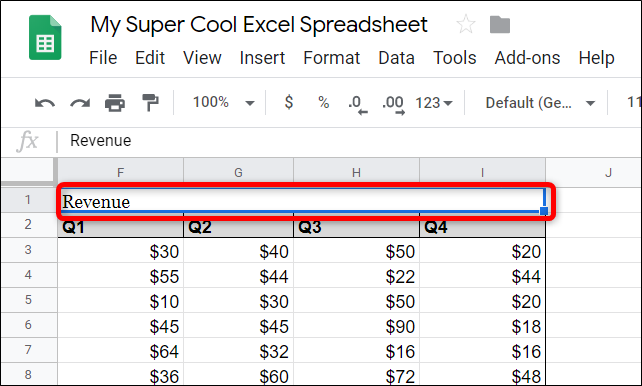Select row 6 header
Image resolution: width=642 pixels, height=386 pixels.
pyautogui.click(x=28, y=325)
